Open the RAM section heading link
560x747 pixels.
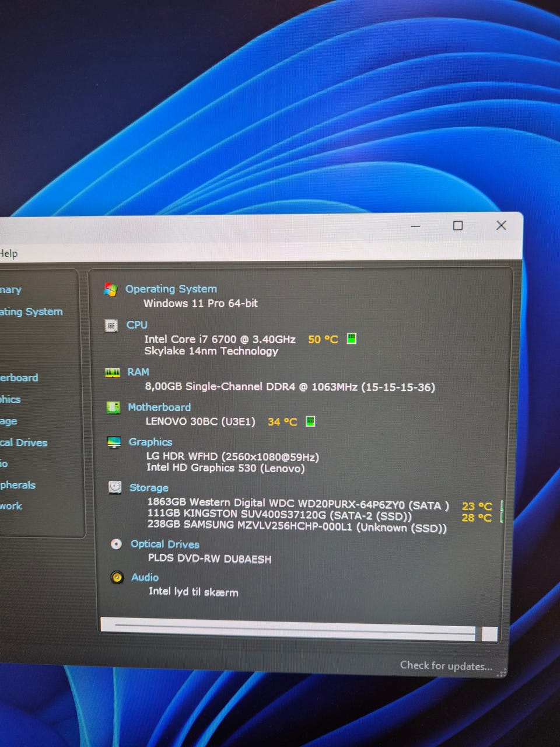click(138, 372)
